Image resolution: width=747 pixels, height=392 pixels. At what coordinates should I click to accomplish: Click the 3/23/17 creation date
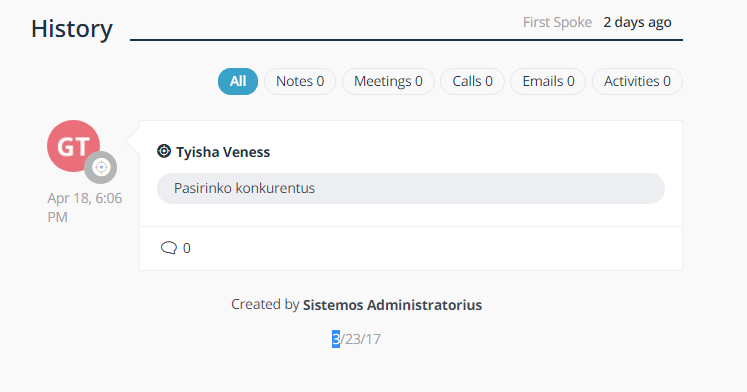(356, 339)
